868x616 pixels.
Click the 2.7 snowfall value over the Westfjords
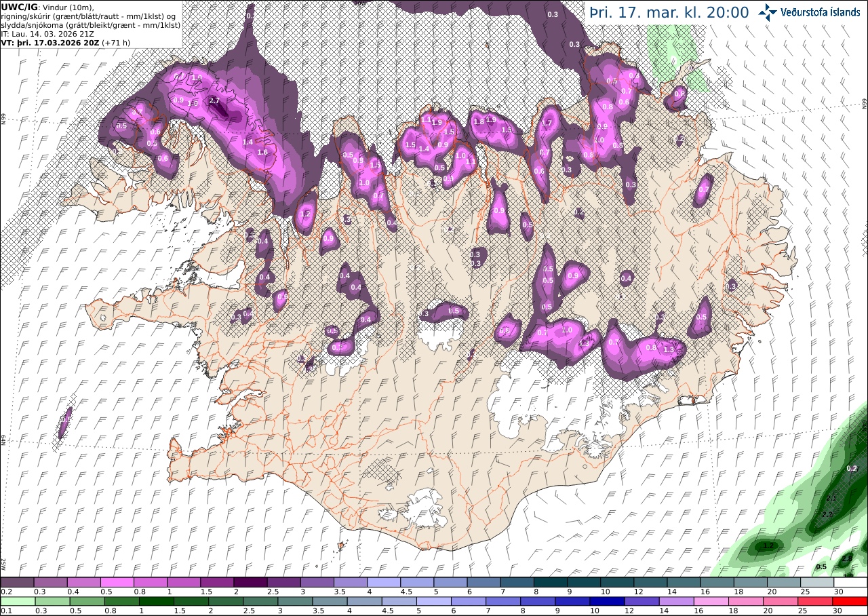215,100
